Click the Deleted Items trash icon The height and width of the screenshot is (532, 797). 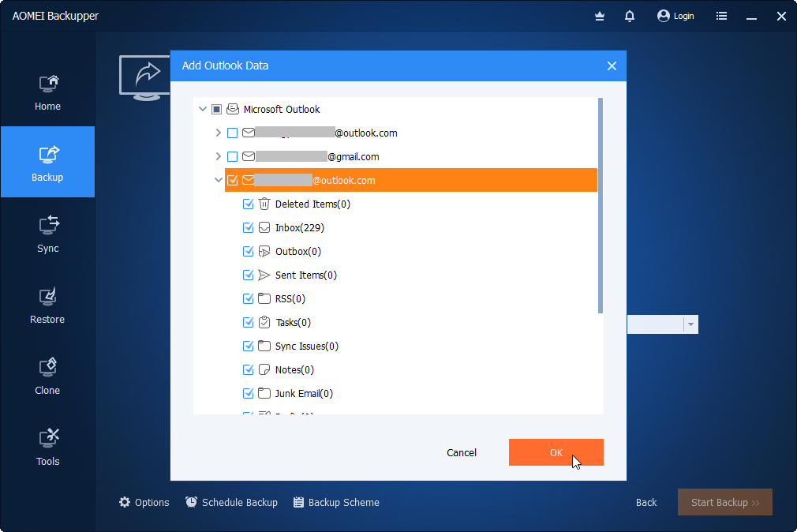[264, 204]
